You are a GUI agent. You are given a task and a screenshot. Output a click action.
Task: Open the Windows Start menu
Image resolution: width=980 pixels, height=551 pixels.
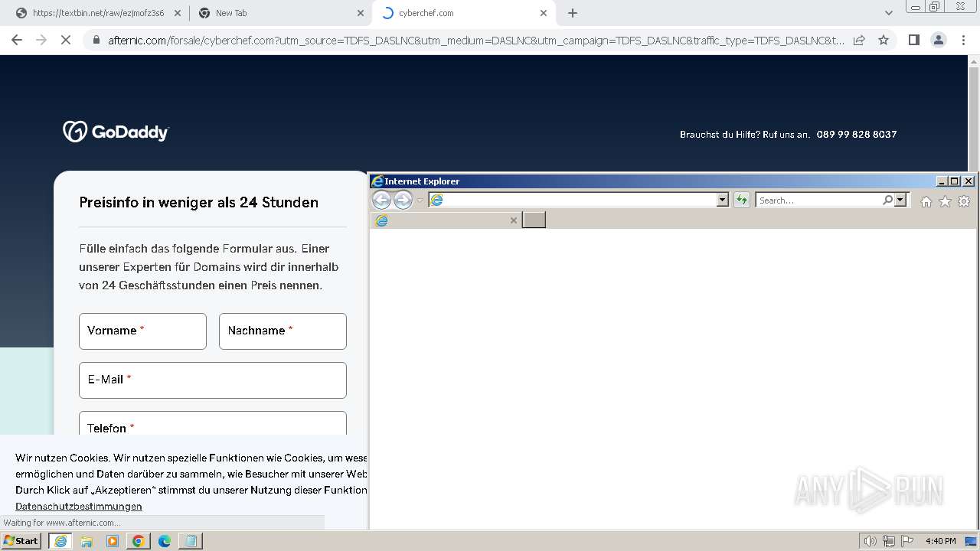(x=21, y=540)
